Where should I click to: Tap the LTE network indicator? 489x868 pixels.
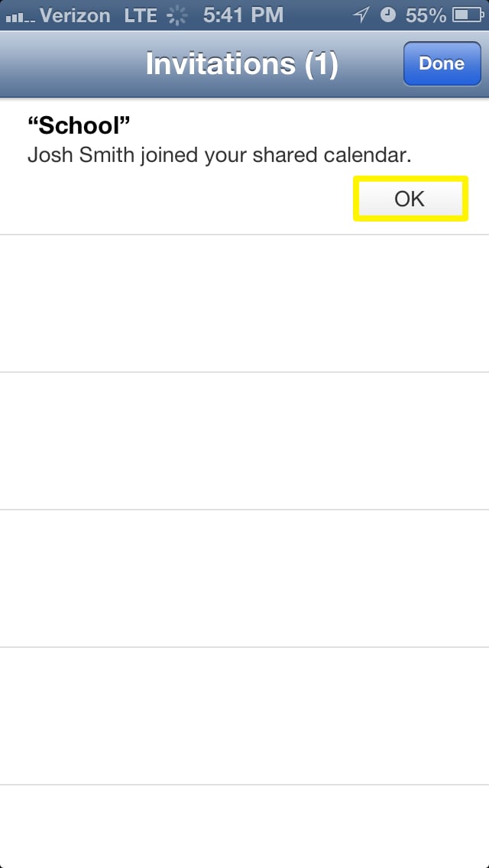140,15
